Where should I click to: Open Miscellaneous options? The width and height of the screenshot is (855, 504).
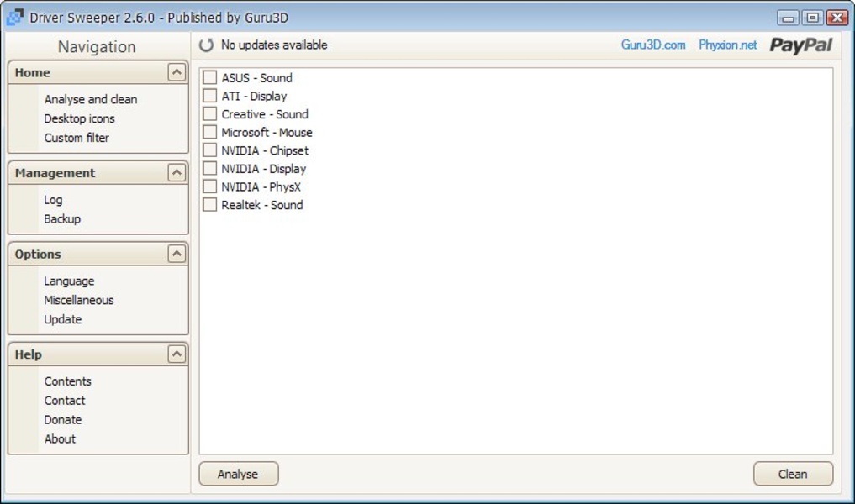click(79, 300)
